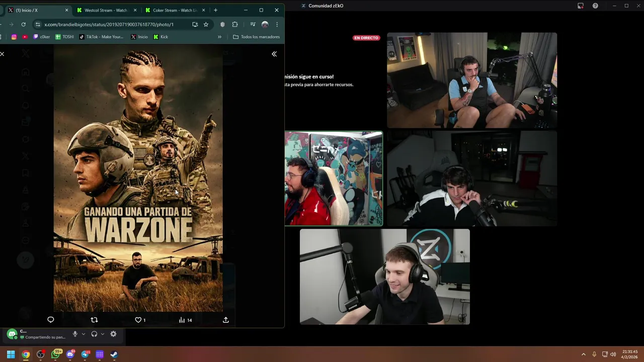The height and width of the screenshot is (362, 644).
Task: Select the x.com URL in address bar
Action: [109, 24]
